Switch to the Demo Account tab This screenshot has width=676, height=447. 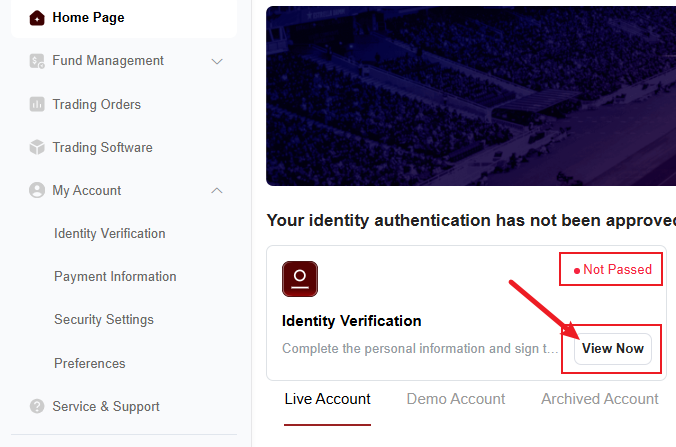click(x=456, y=399)
